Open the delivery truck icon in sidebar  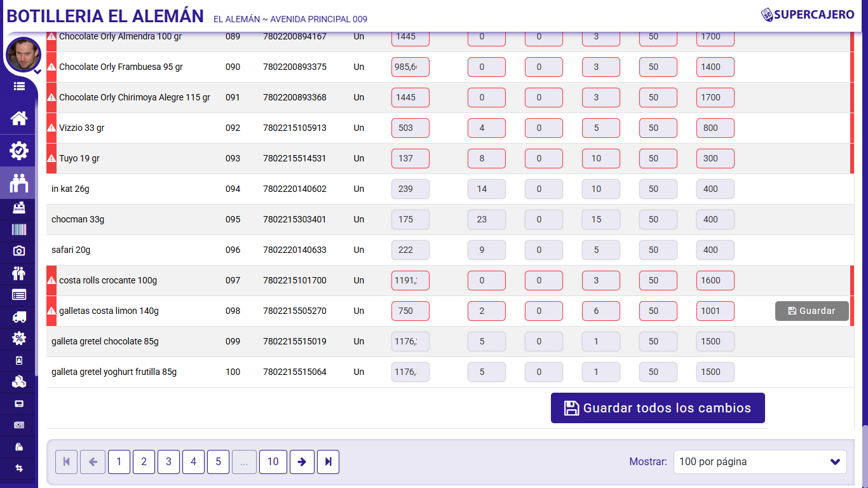pyautogui.click(x=19, y=316)
